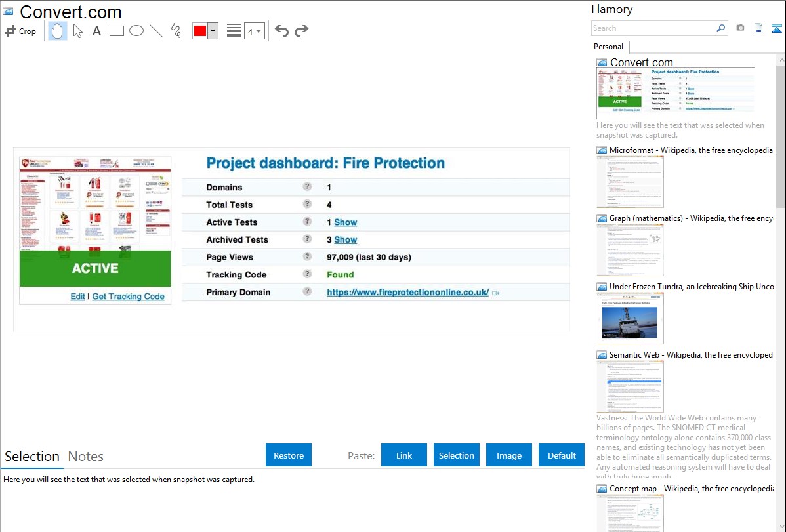Click the magnifier search icon
Screen dimensions: 786x532
click(720, 28)
